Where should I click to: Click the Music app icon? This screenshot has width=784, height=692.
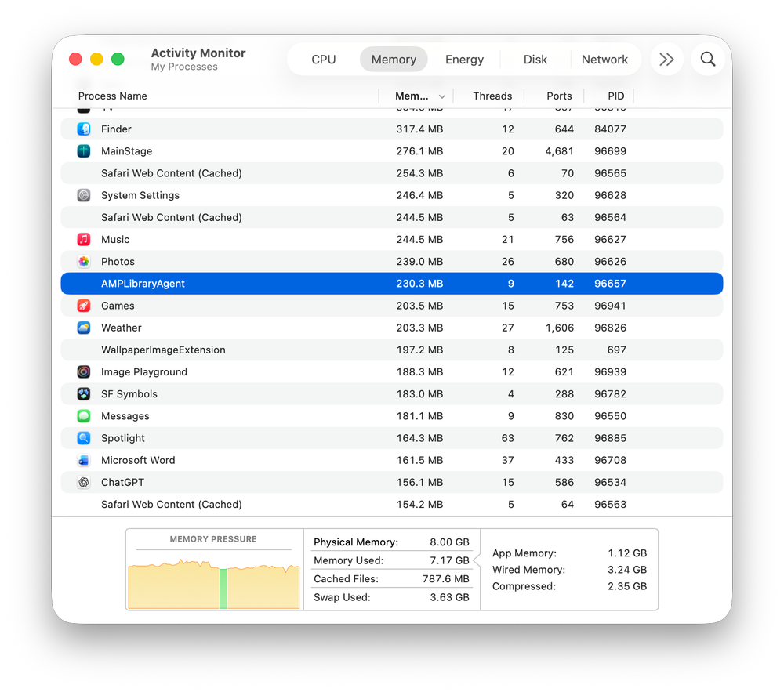pyautogui.click(x=84, y=239)
